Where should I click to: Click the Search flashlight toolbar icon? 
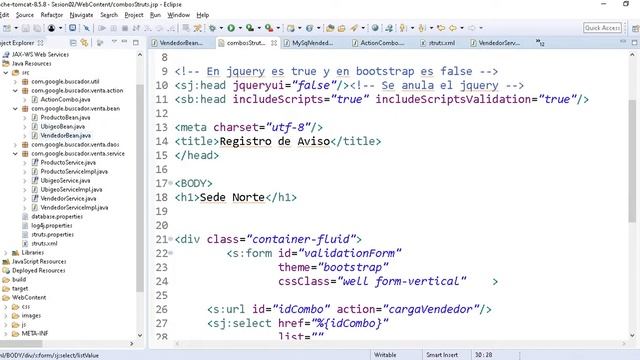353,28
